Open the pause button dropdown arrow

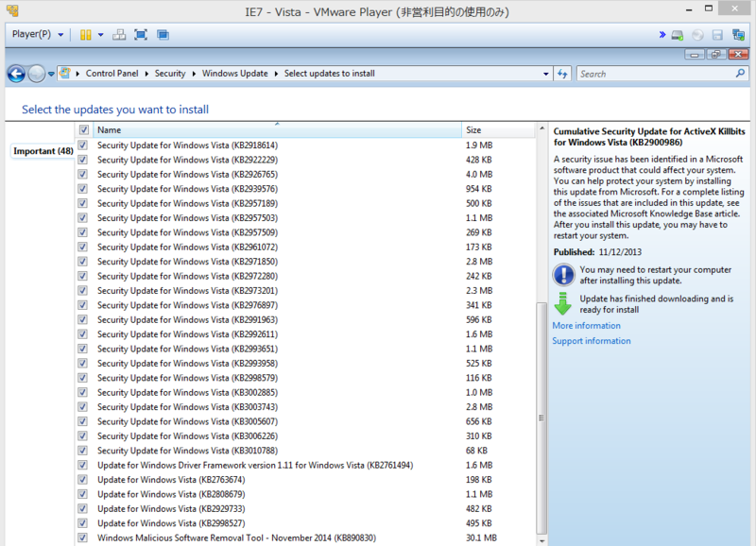point(101,35)
